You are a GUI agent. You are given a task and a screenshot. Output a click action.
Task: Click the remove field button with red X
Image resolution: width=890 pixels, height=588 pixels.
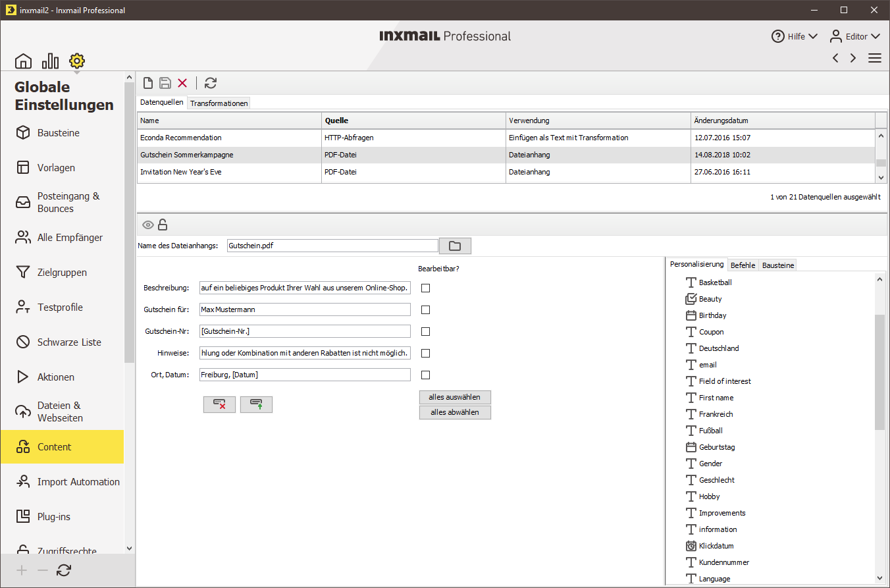click(x=219, y=404)
